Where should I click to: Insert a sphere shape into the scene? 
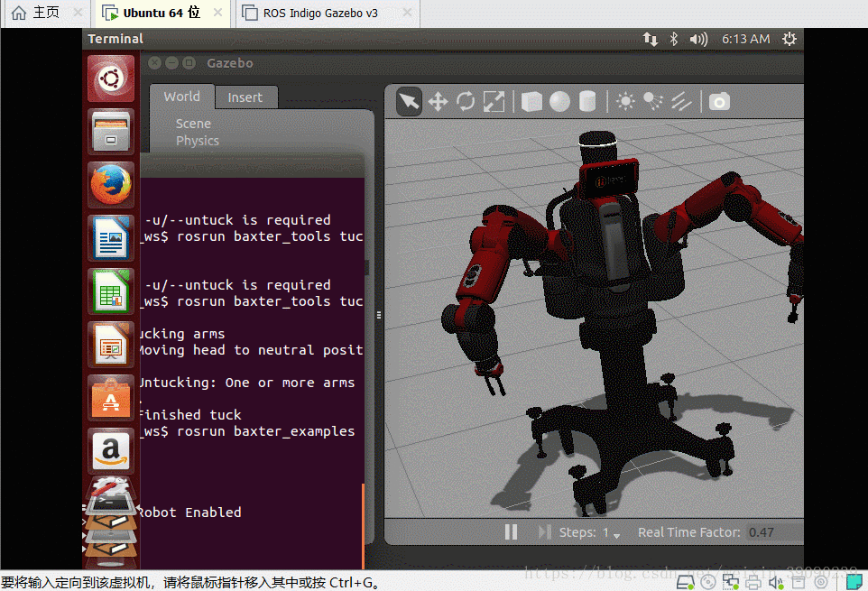click(x=559, y=101)
